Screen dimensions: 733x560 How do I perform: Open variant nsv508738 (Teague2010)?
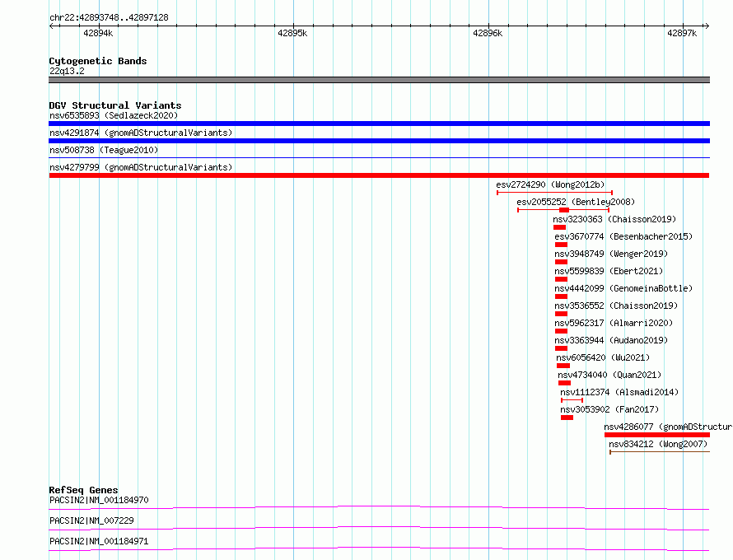point(104,150)
